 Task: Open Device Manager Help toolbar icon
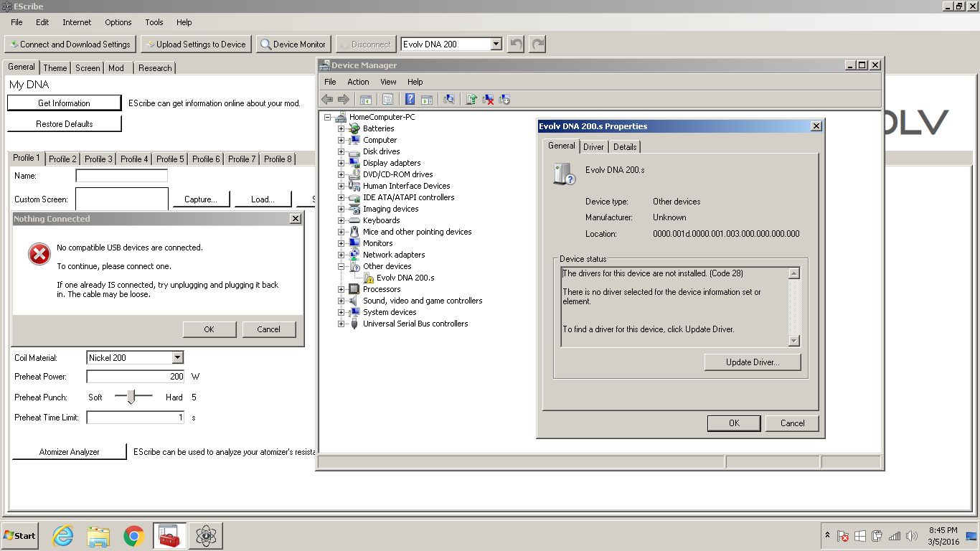(410, 100)
